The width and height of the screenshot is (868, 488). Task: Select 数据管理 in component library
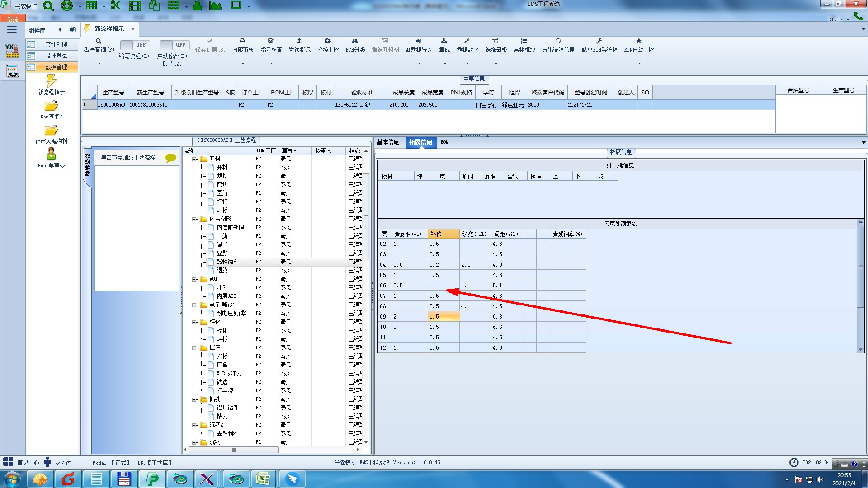pos(51,67)
